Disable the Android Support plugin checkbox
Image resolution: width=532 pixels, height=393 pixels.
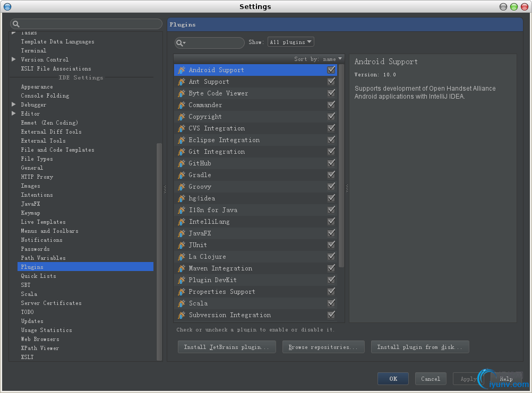click(331, 70)
